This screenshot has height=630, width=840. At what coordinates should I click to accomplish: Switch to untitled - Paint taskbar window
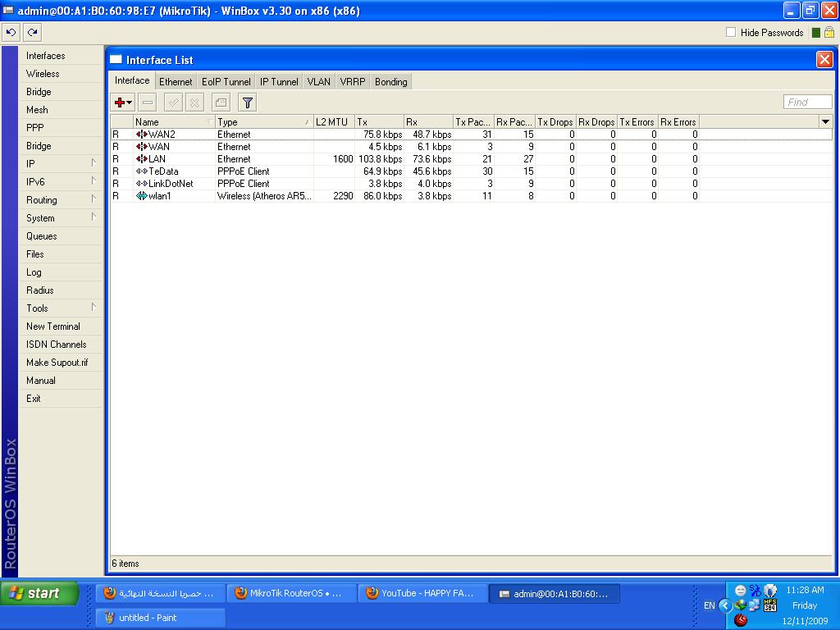(160, 618)
